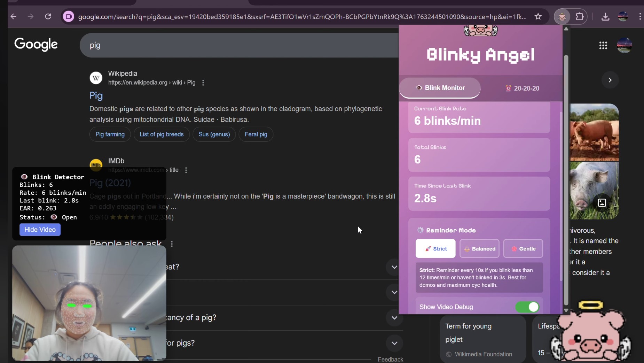Open the Downloads icon in the toolbar

[x=606, y=16]
